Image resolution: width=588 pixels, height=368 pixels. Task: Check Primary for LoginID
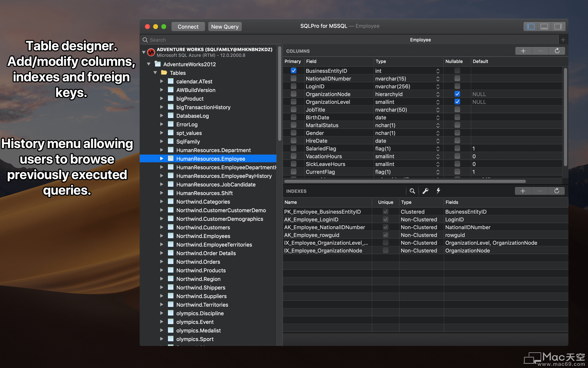pyautogui.click(x=293, y=86)
